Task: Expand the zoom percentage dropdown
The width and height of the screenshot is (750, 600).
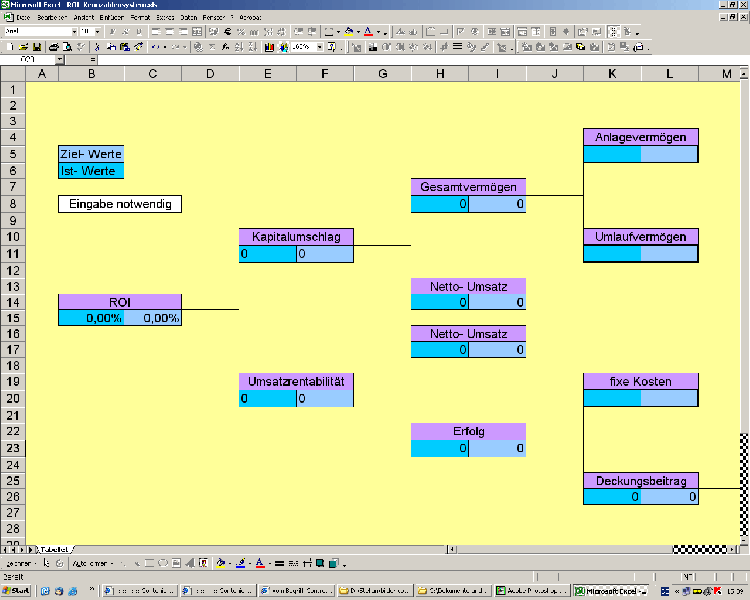Action: tap(320, 47)
